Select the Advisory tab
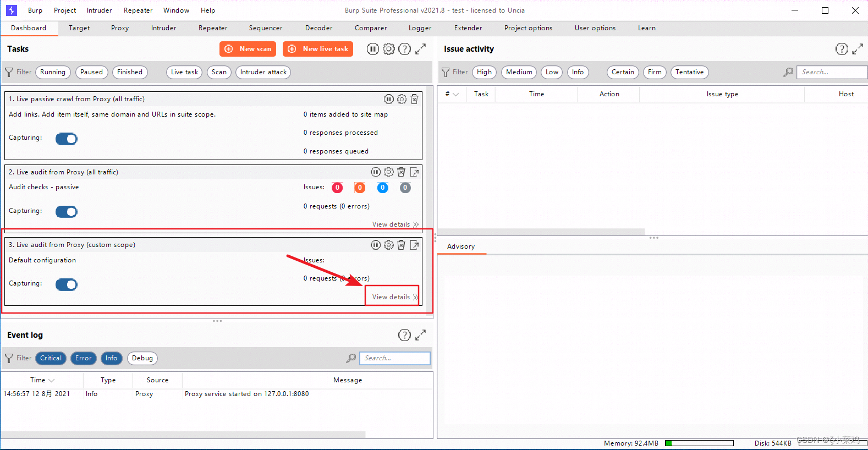This screenshot has width=868, height=450. tap(461, 246)
